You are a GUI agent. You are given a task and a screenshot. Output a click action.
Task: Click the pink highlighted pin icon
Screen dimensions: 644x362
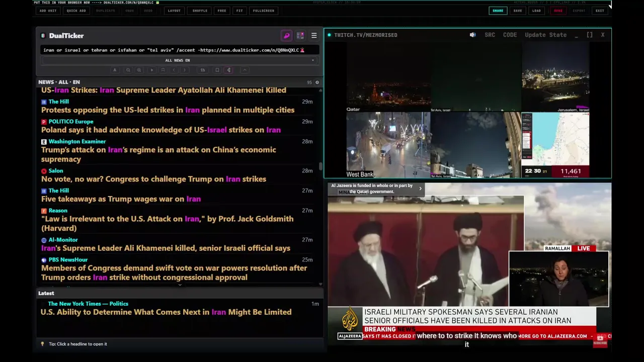tap(229, 70)
